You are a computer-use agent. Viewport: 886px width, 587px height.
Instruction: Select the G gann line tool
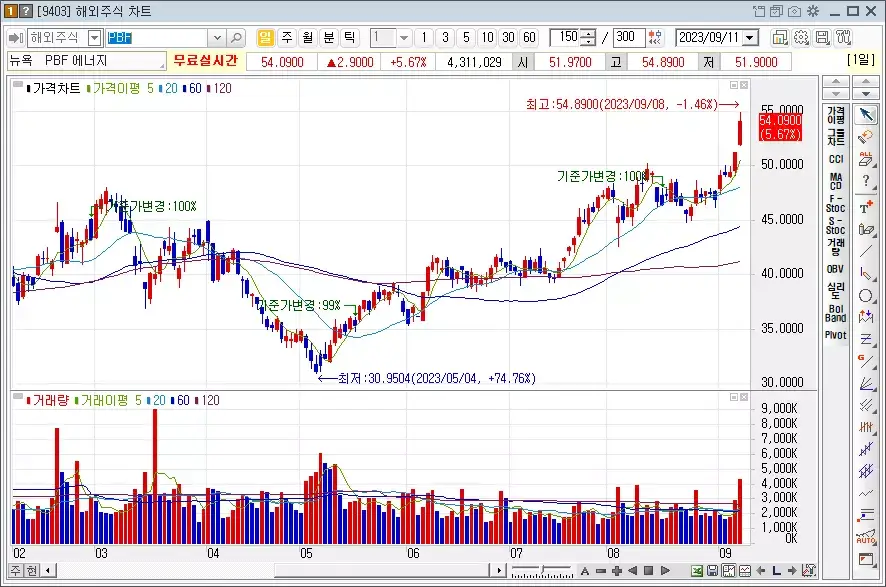[866, 361]
